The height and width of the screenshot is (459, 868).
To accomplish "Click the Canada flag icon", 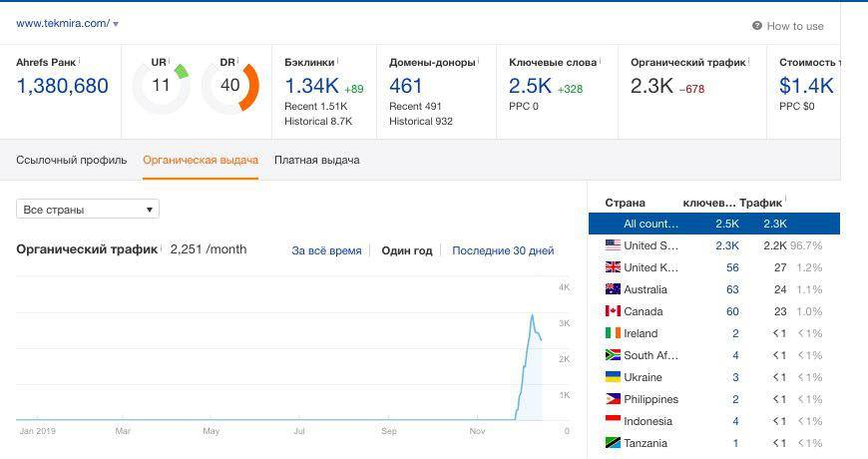I will (x=613, y=311).
